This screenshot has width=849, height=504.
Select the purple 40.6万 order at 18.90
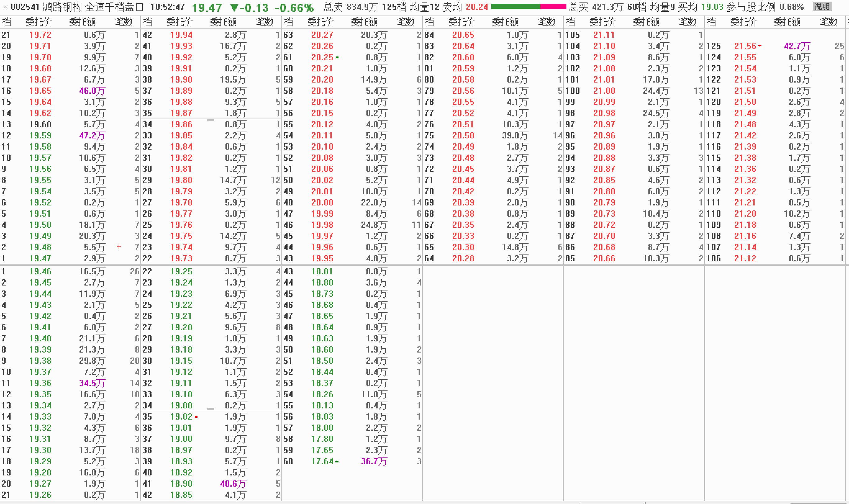pos(233,484)
